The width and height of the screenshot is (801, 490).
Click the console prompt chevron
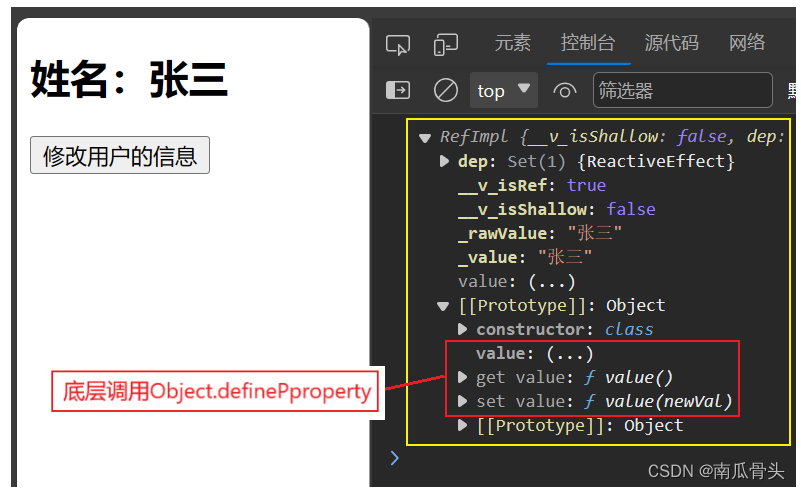pos(394,458)
